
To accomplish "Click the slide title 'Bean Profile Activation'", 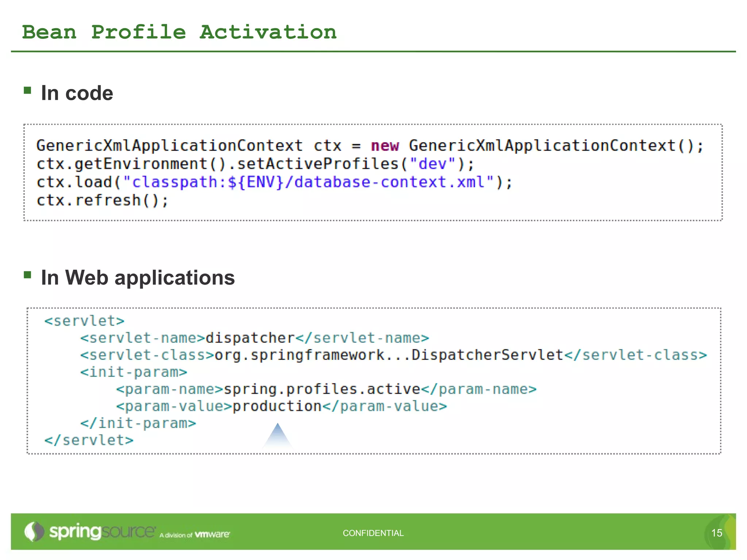I will [x=179, y=32].
